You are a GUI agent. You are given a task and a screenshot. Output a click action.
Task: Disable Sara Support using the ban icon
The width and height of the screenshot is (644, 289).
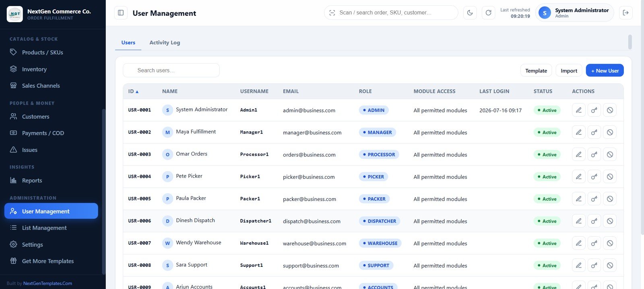click(x=610, y=265)
